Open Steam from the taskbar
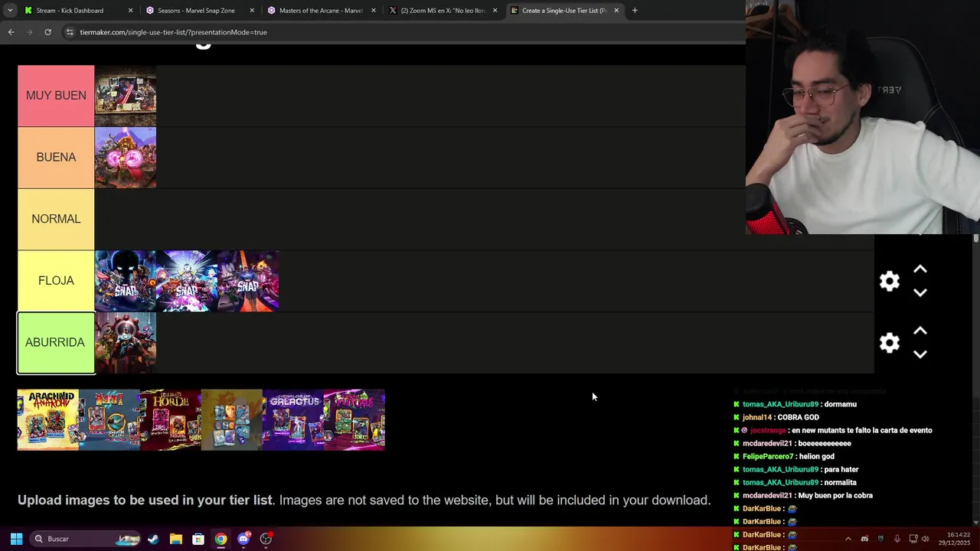The width and height of the screenshot is (980, 551). 153,539
